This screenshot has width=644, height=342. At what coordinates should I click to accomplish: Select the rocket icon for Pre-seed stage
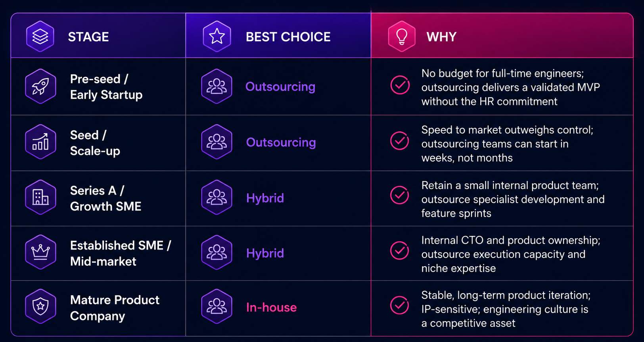tap(40, 86)
